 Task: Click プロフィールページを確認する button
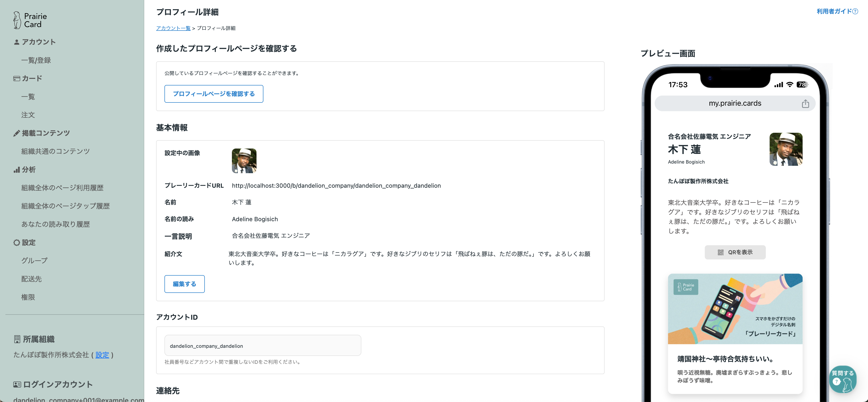click(x=214, y=94)
